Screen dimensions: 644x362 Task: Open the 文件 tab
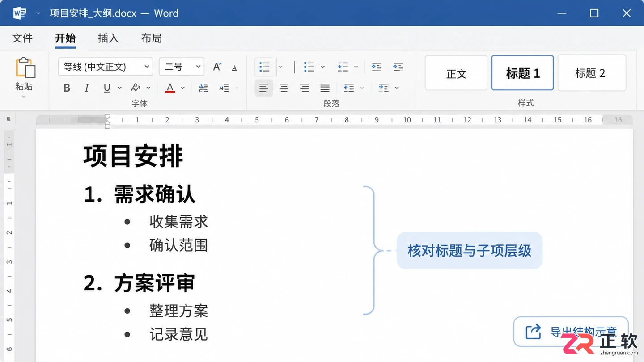22,38
